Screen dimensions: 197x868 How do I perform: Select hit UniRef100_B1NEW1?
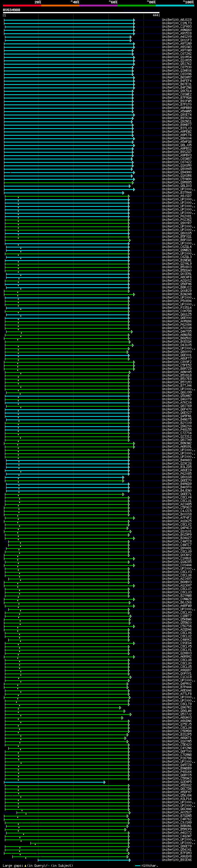point(177,260)
